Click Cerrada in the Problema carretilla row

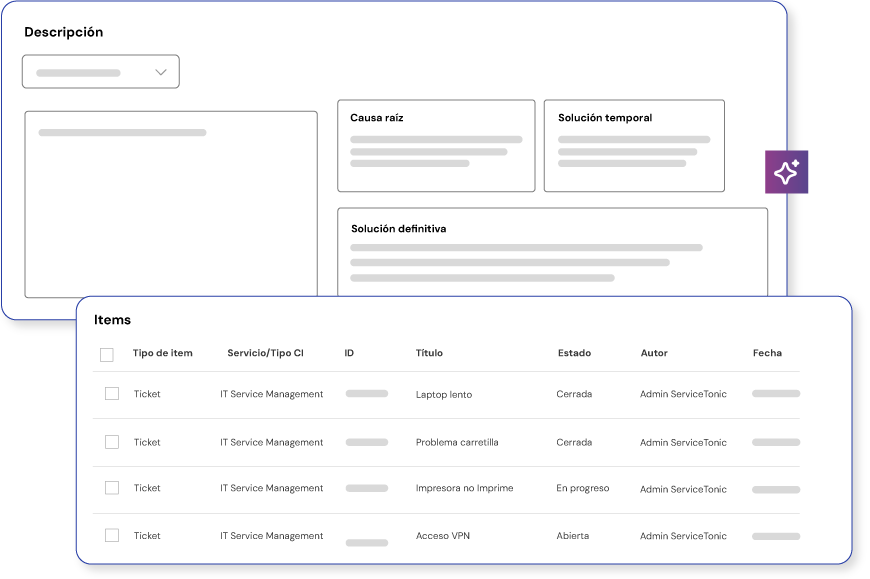[574, 443]
